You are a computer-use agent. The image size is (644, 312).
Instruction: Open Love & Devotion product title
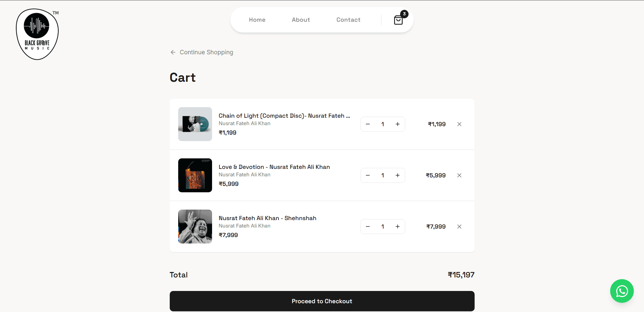coord(274,167)
